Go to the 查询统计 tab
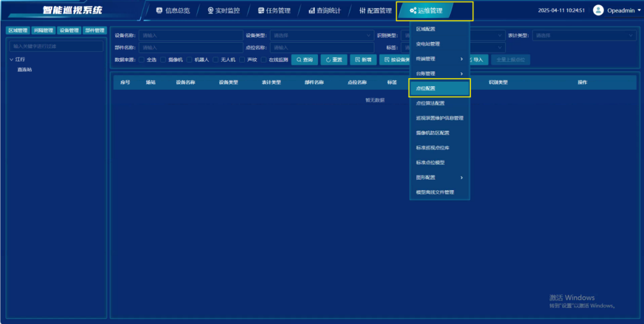Screen dimensions: 644x324 (324, 11)
